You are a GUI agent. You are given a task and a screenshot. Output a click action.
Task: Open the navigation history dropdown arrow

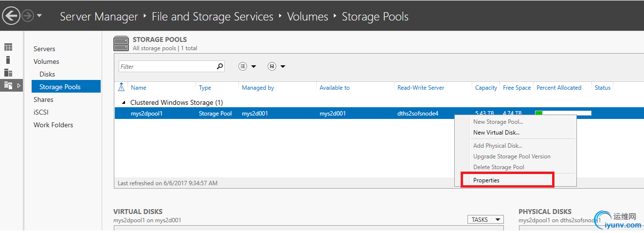(39, 16)
